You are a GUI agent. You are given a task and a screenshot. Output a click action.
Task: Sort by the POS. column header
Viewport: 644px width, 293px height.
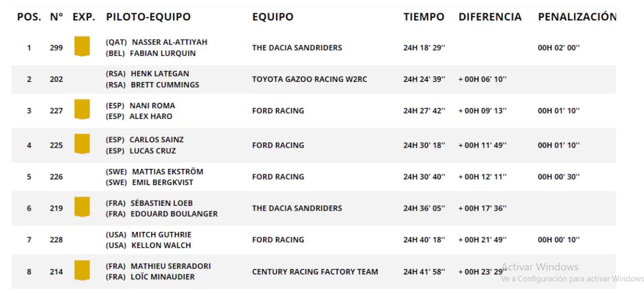coord(29,17)
